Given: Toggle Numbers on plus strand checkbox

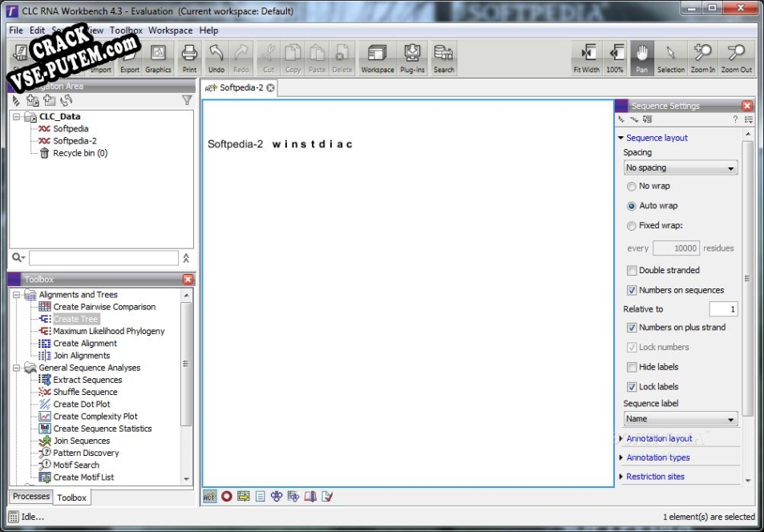Looking at the screenshot, I should [x=632, y=328].
